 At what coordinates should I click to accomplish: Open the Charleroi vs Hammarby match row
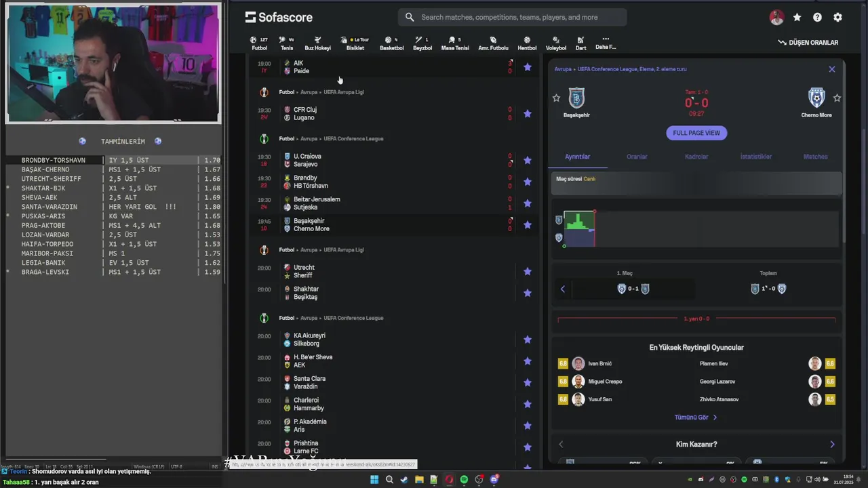pos(393,405)
